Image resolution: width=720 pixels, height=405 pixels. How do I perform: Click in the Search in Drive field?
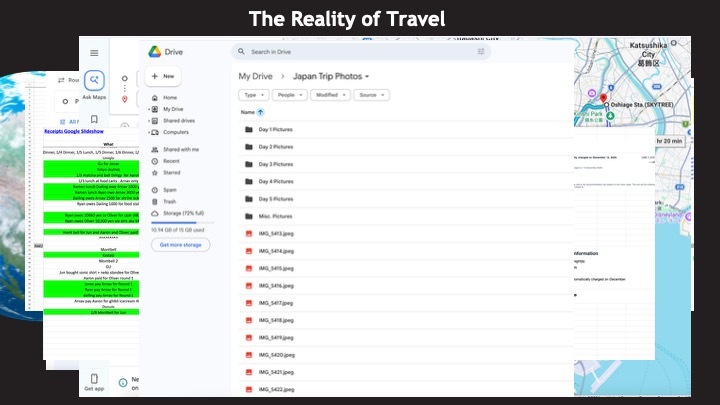click(361, 52)
